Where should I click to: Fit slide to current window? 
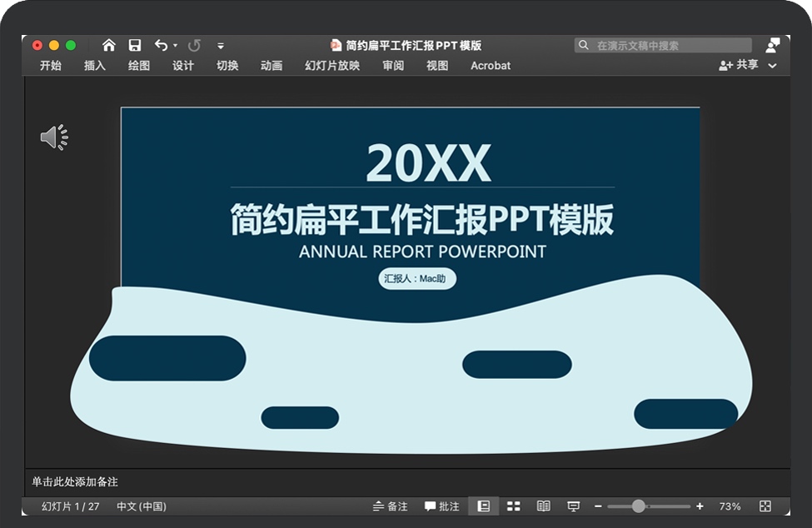tap(765, 506)
